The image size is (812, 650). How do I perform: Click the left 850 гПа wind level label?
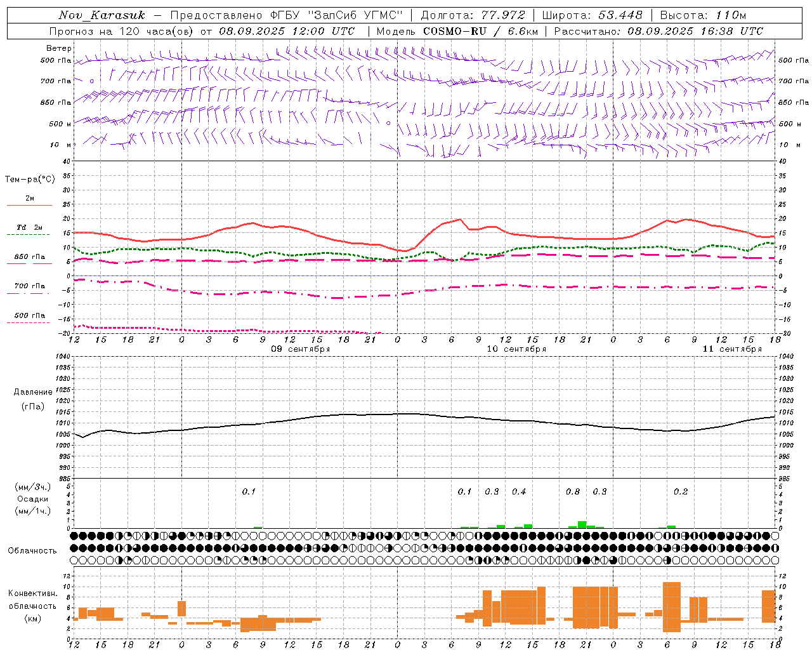(56, 102)
